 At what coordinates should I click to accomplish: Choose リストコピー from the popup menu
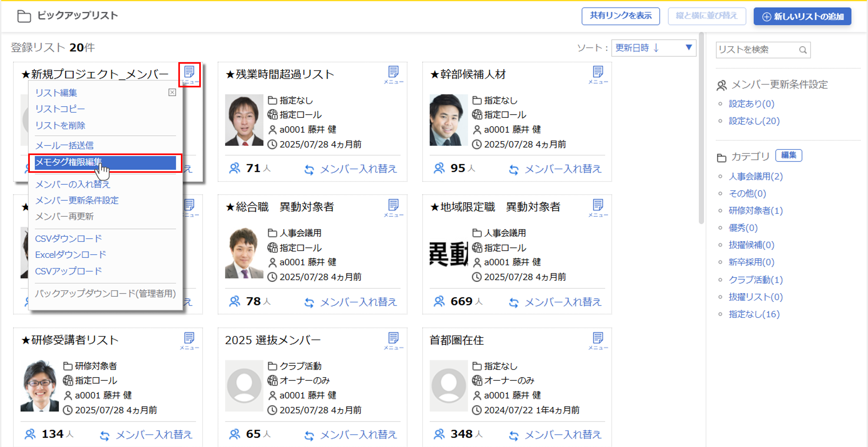[x=60, y=109]
